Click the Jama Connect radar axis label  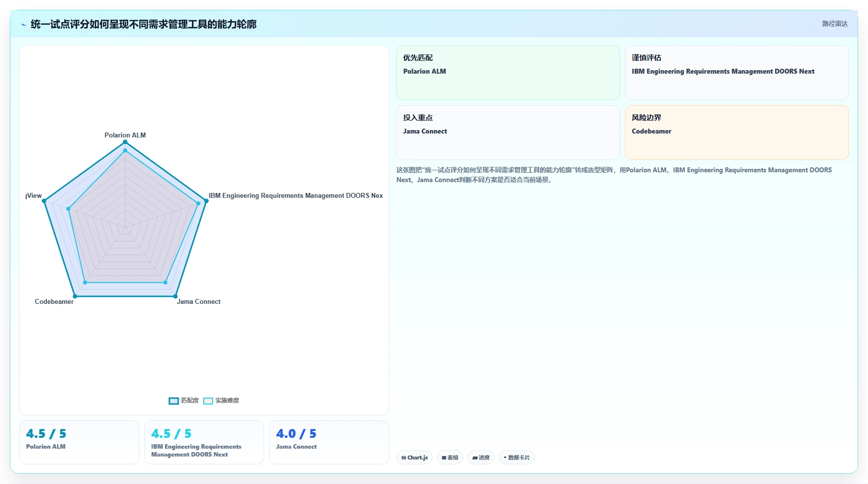199,301
